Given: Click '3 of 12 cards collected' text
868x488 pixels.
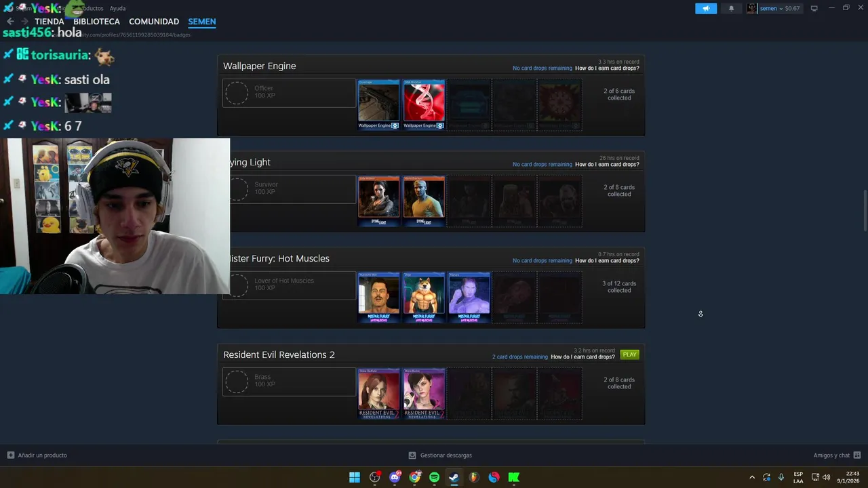Looking at the screenshot, I should coord(619,287).
